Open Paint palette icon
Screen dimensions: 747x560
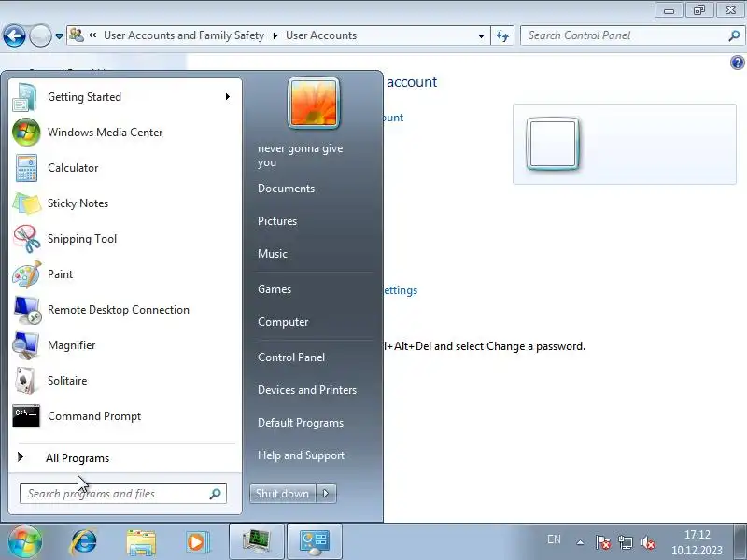coord(26,274)
